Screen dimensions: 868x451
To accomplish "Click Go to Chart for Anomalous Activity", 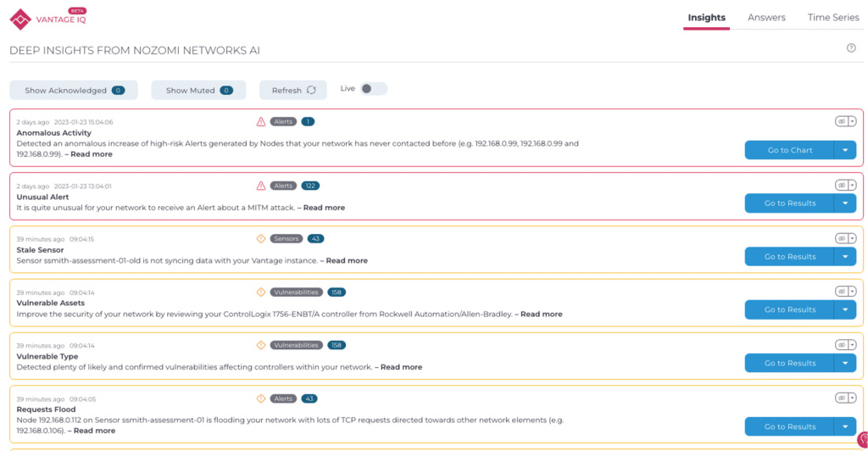I will click(789, 150).
